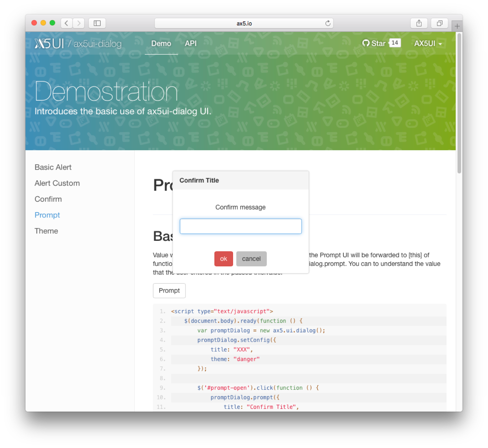Show all tabs overview

439,23
